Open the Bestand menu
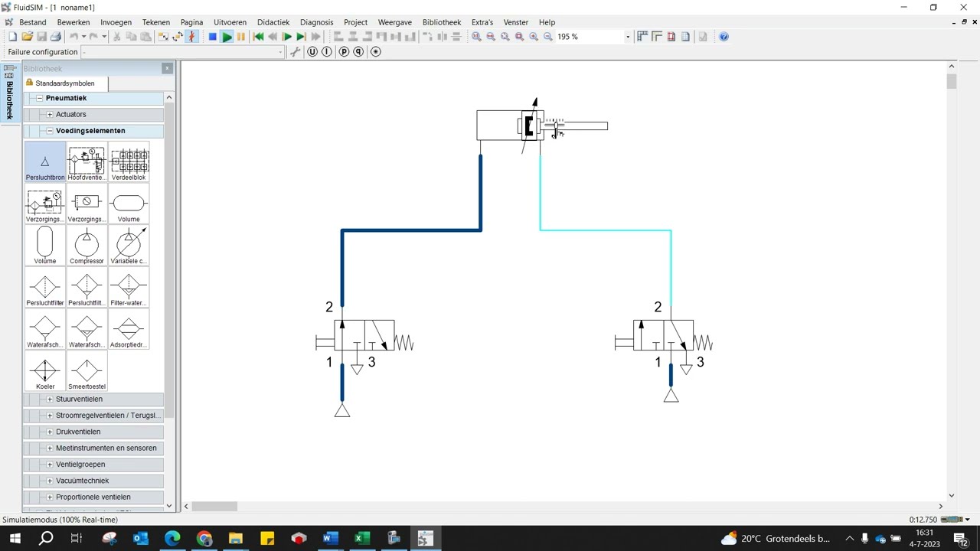 point(33,22)
